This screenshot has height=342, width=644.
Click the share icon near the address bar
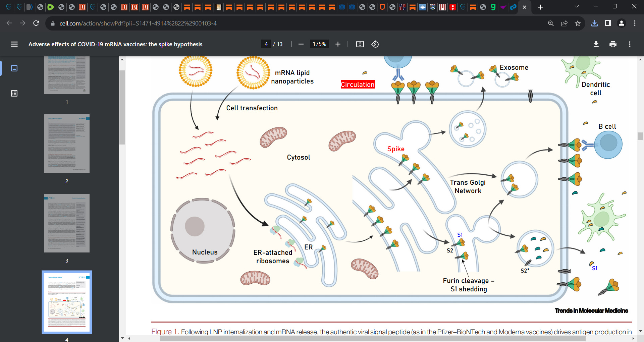pos(564,23)
